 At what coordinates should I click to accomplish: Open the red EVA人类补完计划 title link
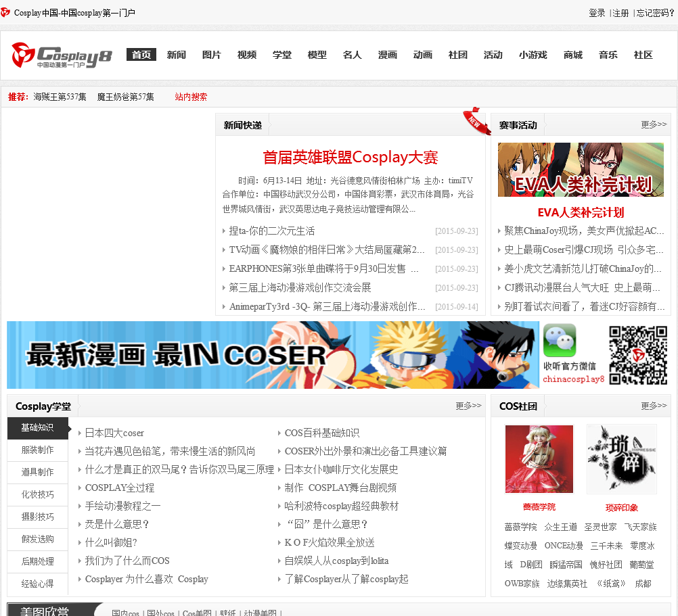581,212
